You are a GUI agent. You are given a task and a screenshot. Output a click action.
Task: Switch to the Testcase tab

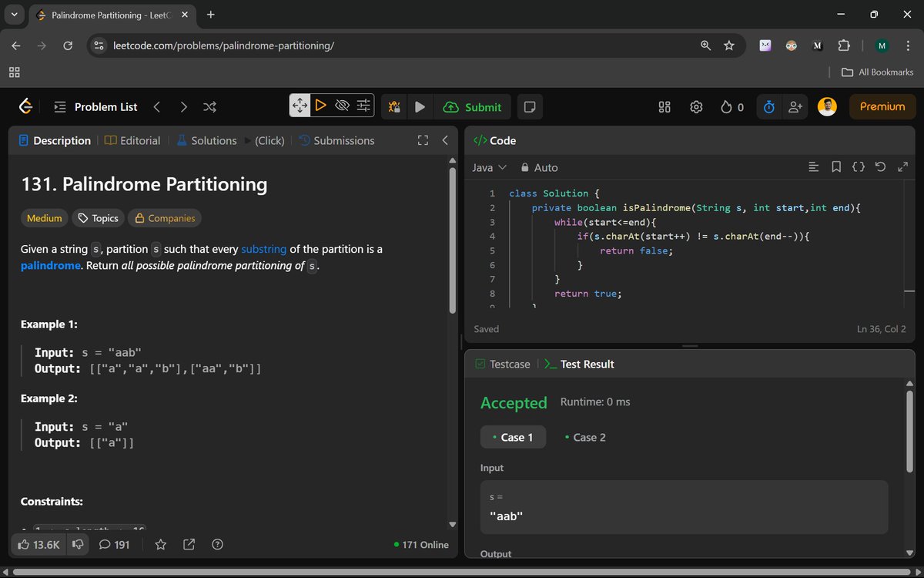tap(503, 364)
